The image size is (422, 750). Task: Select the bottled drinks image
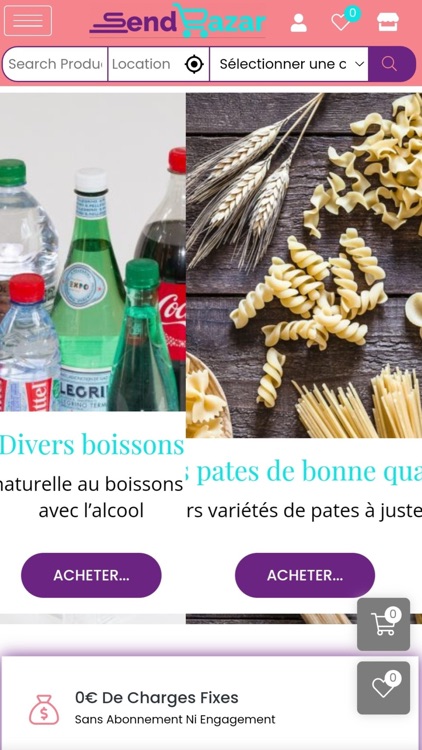(x=93, y=252)
